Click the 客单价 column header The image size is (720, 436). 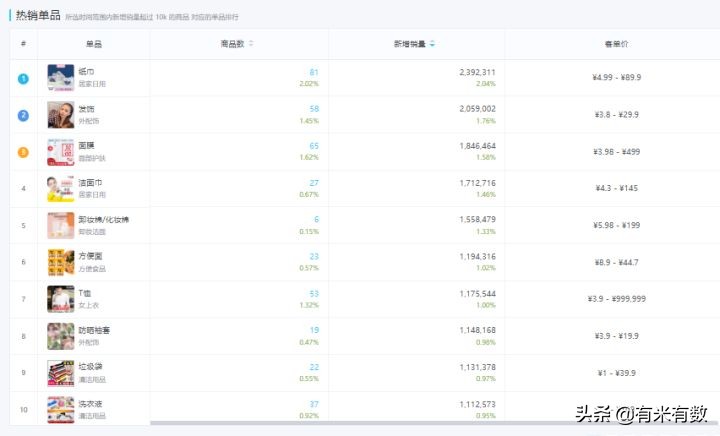pos(616,44)
